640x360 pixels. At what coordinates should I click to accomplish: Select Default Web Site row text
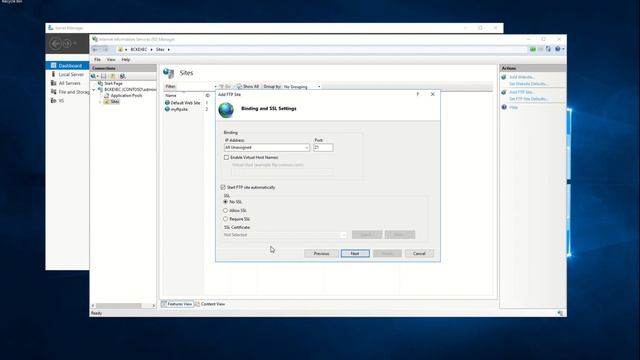coord(185,103)
